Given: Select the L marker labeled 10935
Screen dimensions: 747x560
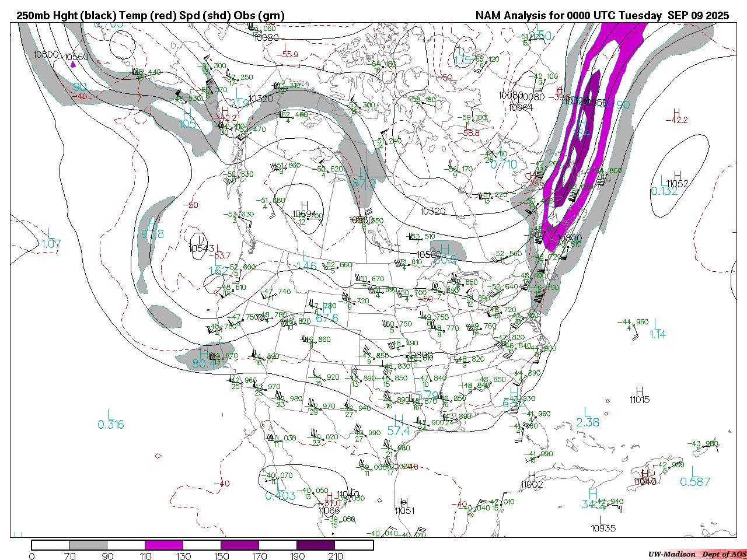Looking at the screenshot, I should 602,520.
